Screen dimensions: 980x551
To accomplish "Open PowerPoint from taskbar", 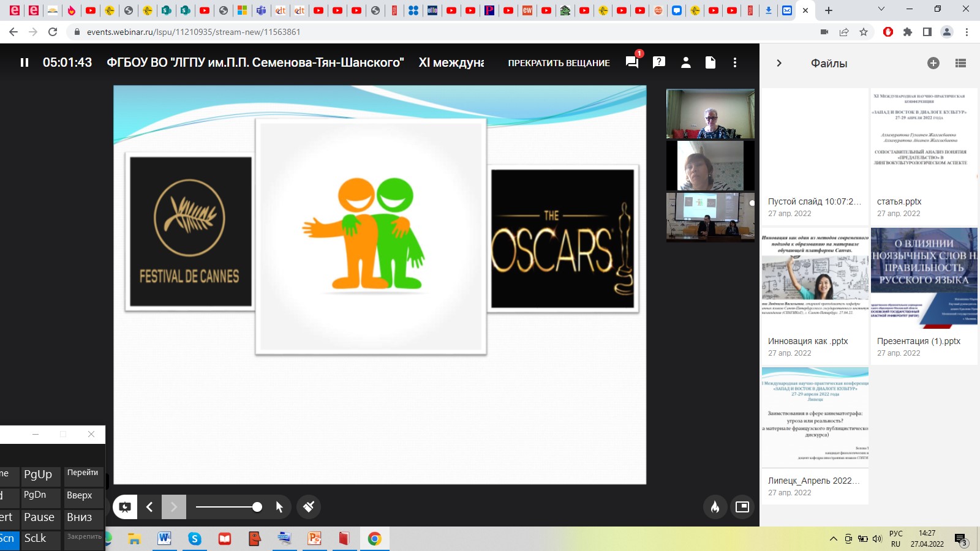I will coord(314,539).
